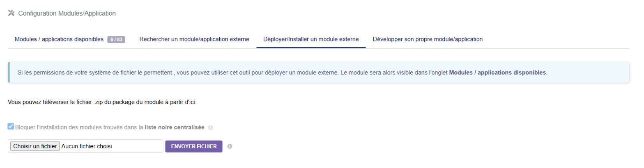Click the tools icon beside Configuration Modules/Application

[11, 14]
